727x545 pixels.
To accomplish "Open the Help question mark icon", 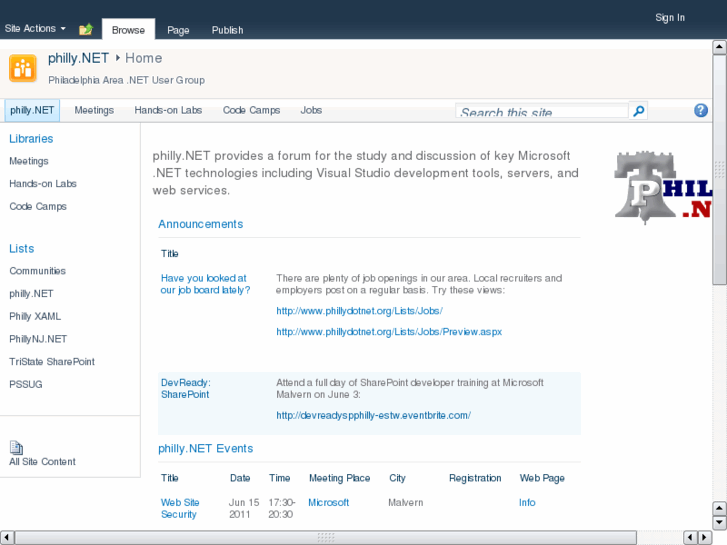I will 701,111.
